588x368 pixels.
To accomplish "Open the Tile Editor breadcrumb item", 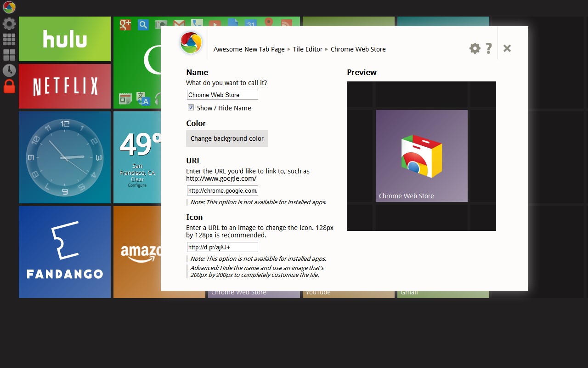I will point(307,49).
